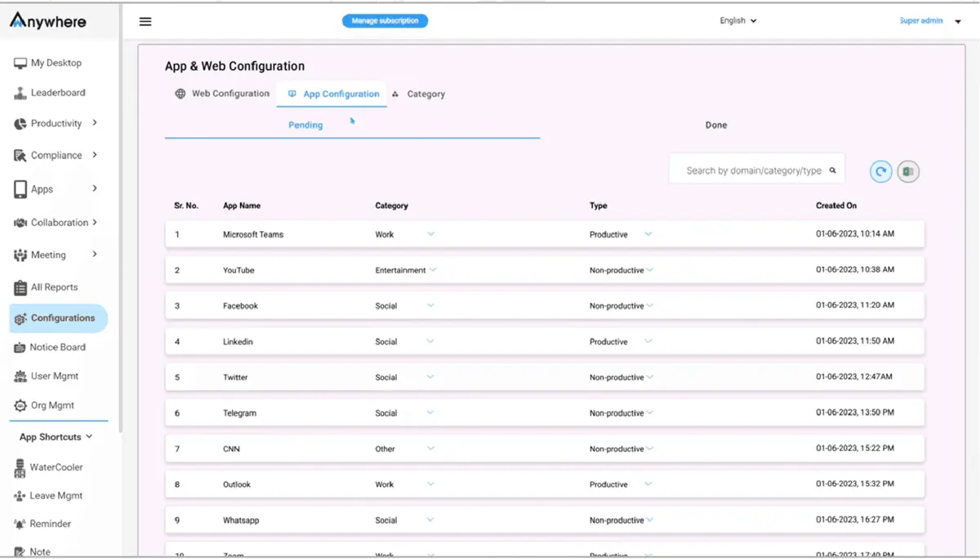Click the My Desktop monitor icon
This screenshot has width=980, height=559.
20,63
